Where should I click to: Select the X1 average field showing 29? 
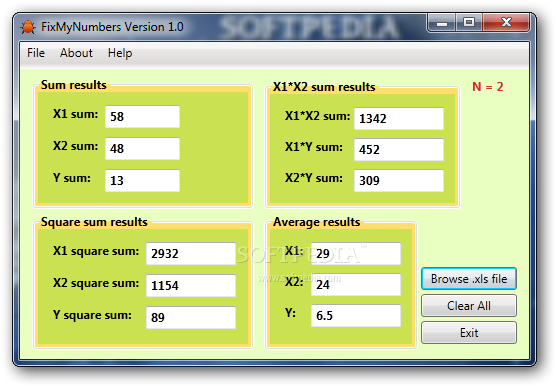tap(356, 254)
